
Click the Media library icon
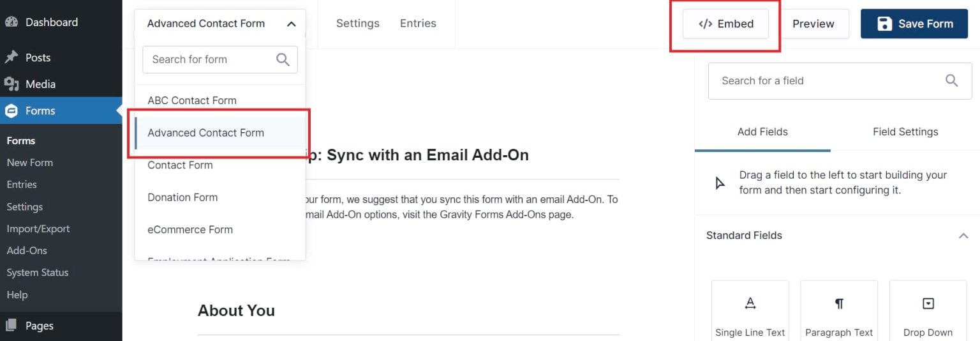tap(11, 84)
